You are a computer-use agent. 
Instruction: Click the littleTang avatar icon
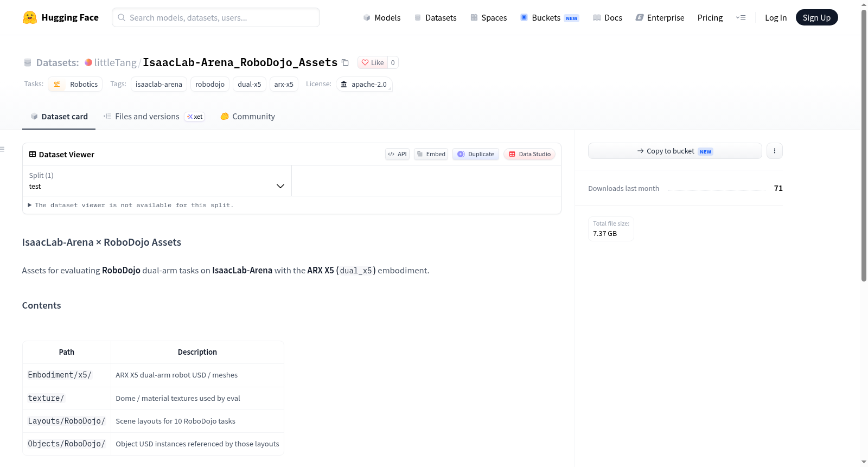point(88,62)
